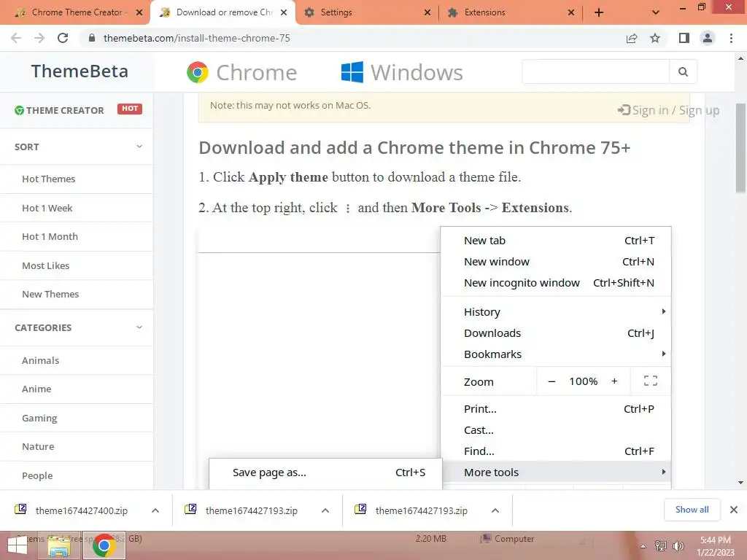Focus the ThemeBeta search field
This screenshot has height=560, width=747.
click(595, 71)
